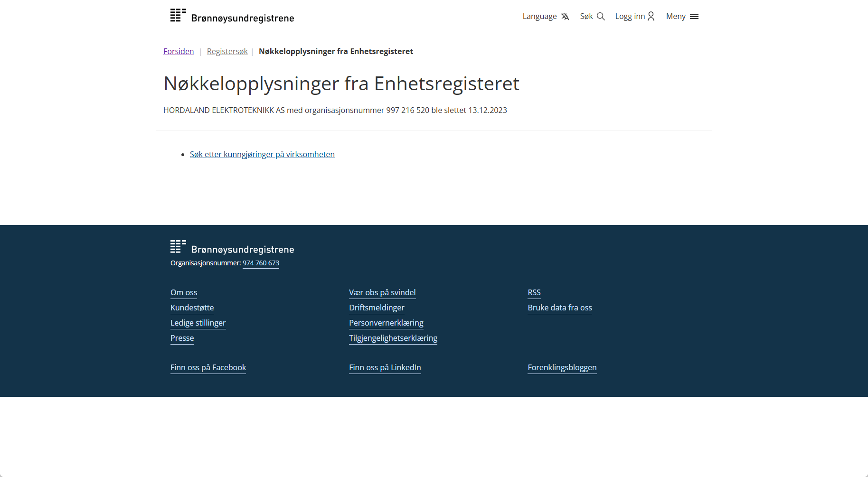Click breadcrumb text Nøkkelopplysninger fra Enhetsregisteret
Image resolution: width=868 pixels, height=477 pixels.
336,51
